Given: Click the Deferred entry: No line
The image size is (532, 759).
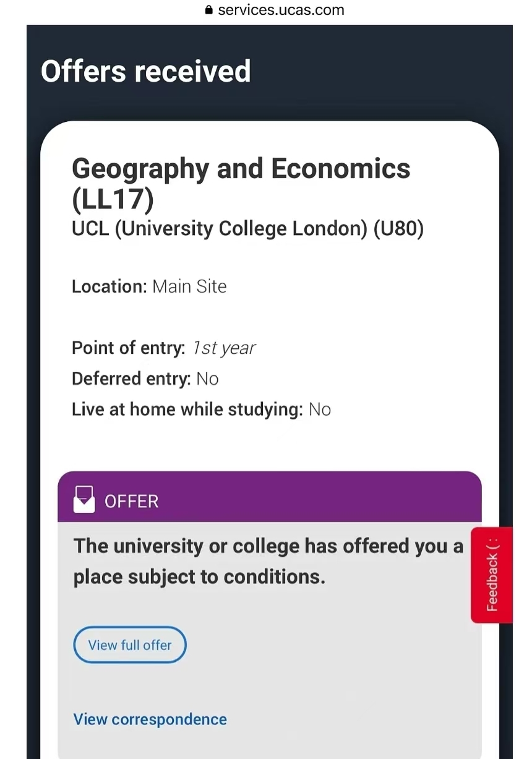Looking at the screenshot, I should (x=145, y=379).
